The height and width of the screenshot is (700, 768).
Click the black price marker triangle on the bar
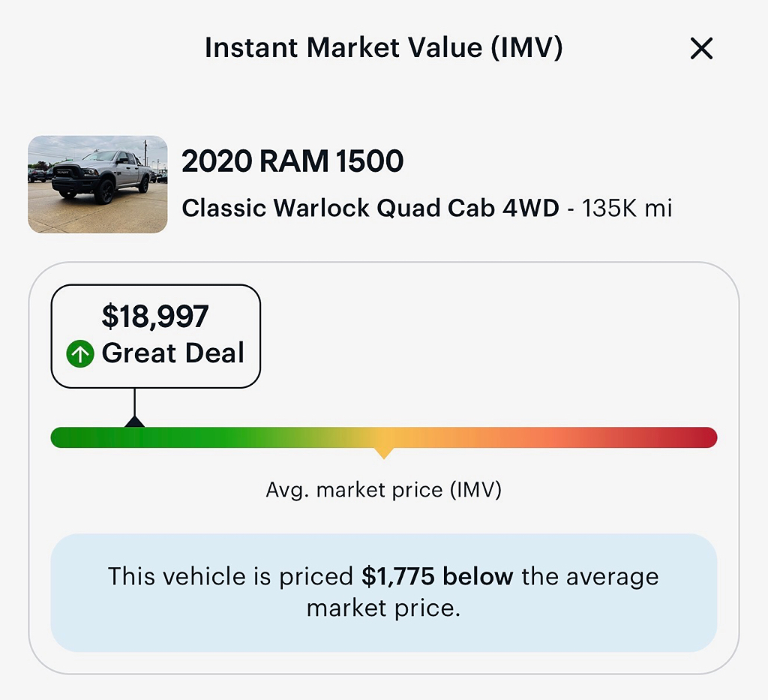click(x=134, y=422)
